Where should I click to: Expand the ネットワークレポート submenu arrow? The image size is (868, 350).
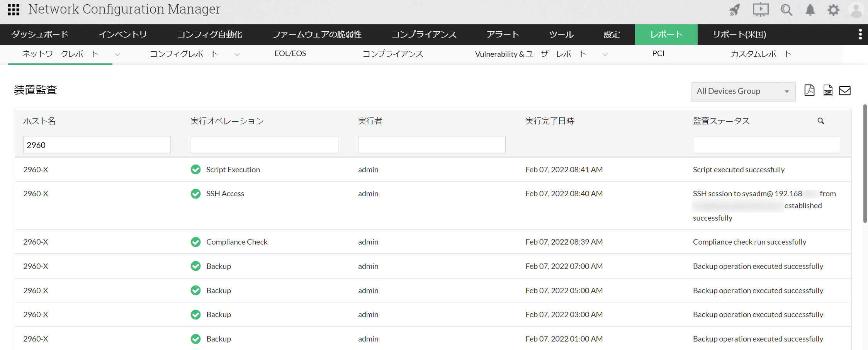pos(117,54)
